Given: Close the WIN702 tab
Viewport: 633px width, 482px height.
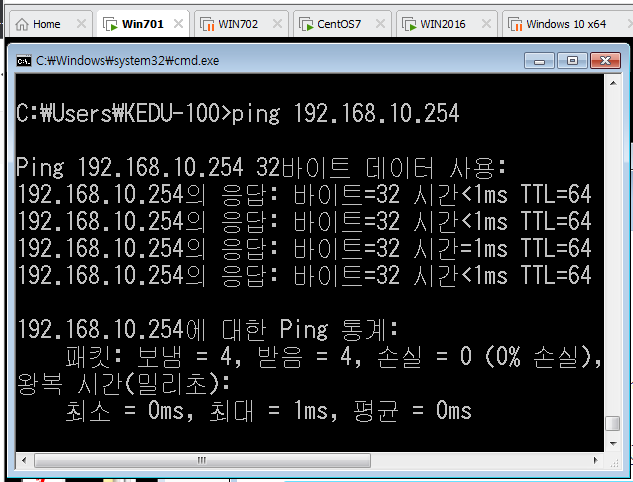Looking at the screenshot, I should pos(277,24).
